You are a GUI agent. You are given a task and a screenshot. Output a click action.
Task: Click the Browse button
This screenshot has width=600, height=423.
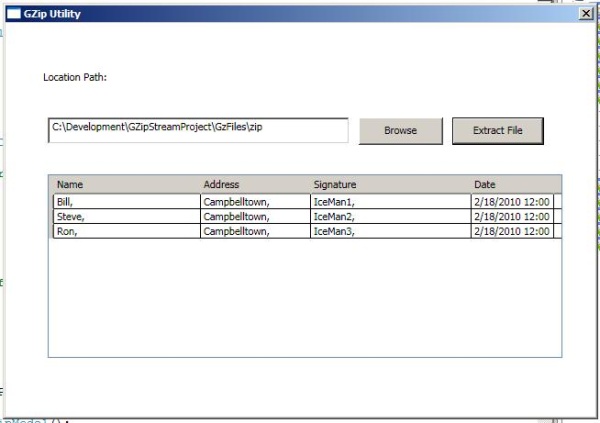coord(401,131)
